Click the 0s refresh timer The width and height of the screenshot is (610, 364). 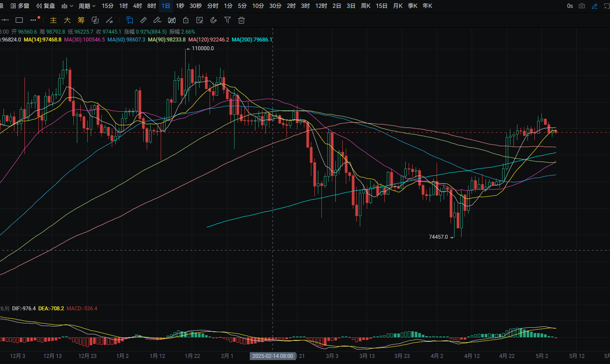tap(570, 6)
